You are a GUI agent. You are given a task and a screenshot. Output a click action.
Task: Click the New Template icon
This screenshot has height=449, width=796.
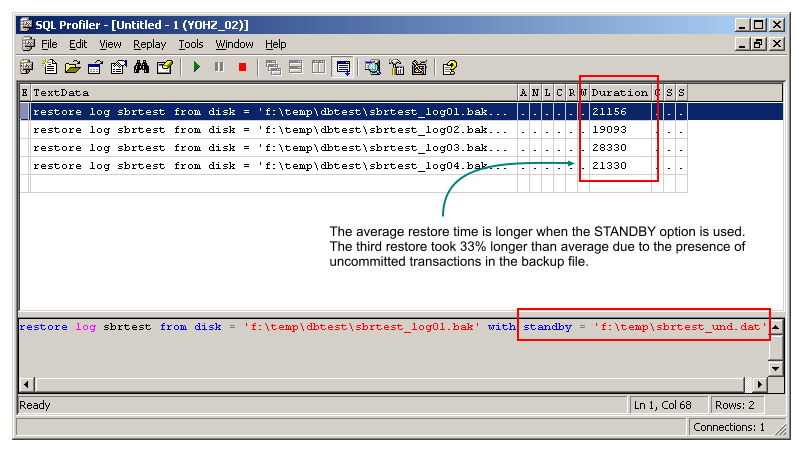pyautogui.click(x=50, y=67)
